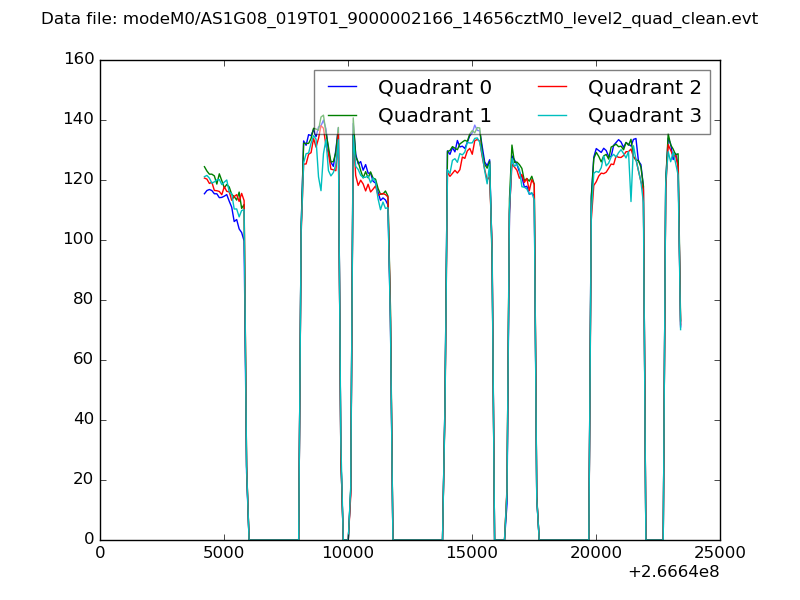Click the 80 tick label on y-axis
The width and height of the screenshot is (800, 600).
coord(82,300)
